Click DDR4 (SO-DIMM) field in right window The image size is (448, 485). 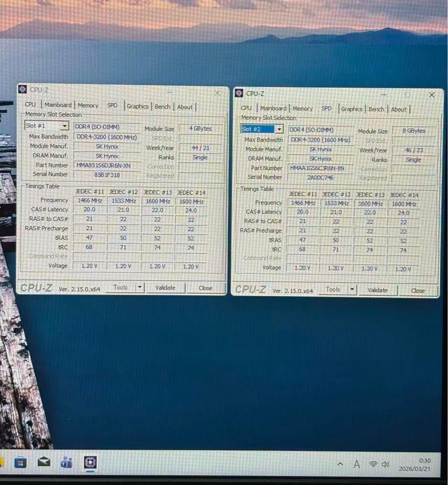[321, 130]
